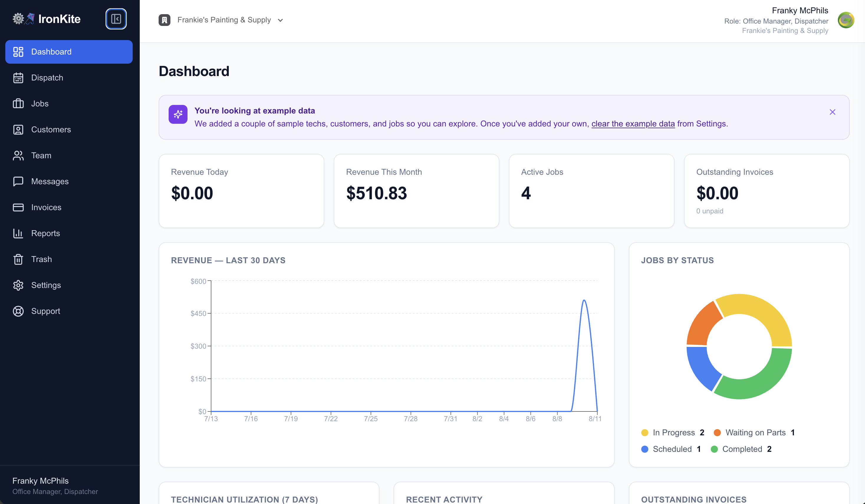Viewport: 865px width, 504px height.
Task: Click the chevron next to company name
Action: tap(280, 20)
